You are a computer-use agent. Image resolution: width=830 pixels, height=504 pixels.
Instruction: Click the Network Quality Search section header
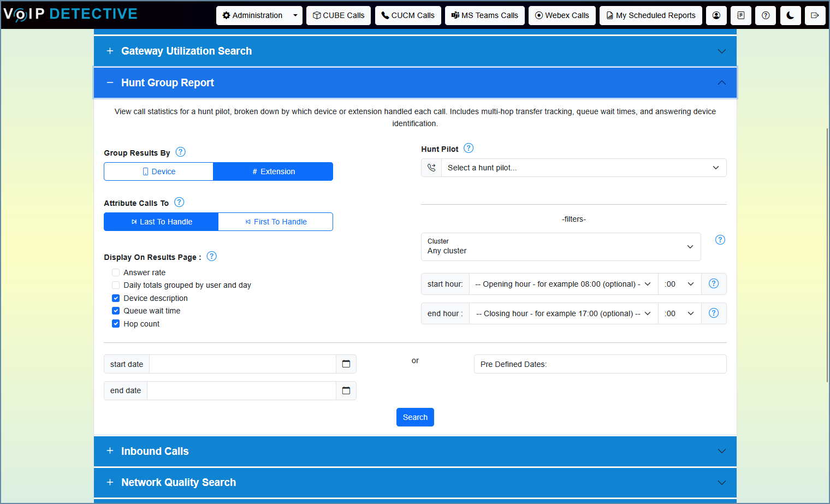(x=415, y=483)
